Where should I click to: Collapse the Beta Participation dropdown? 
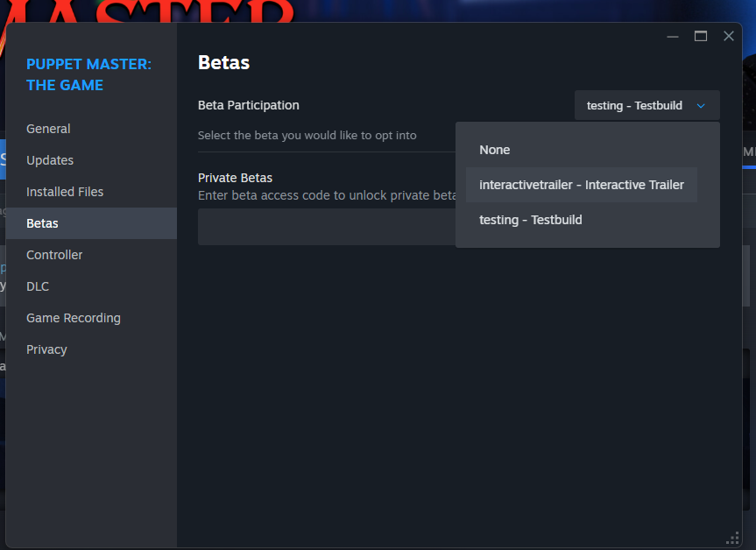click(x=647, y=105)
